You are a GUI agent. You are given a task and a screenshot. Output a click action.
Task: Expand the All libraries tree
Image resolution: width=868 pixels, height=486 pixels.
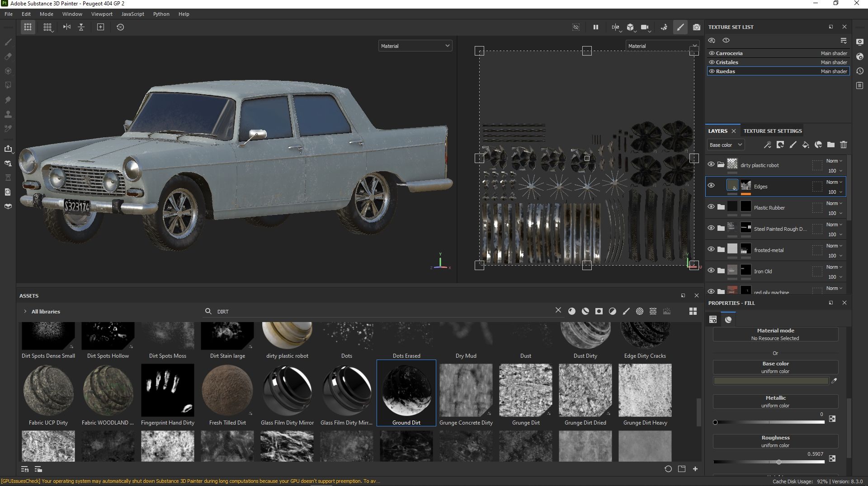tap(25, 311)
